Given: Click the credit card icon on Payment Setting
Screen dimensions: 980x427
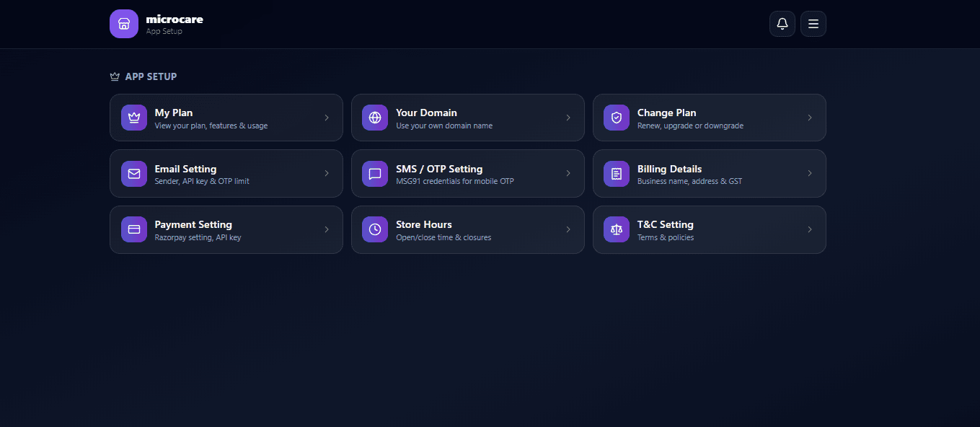Looking at the screenshot, I should click(134, 229).
